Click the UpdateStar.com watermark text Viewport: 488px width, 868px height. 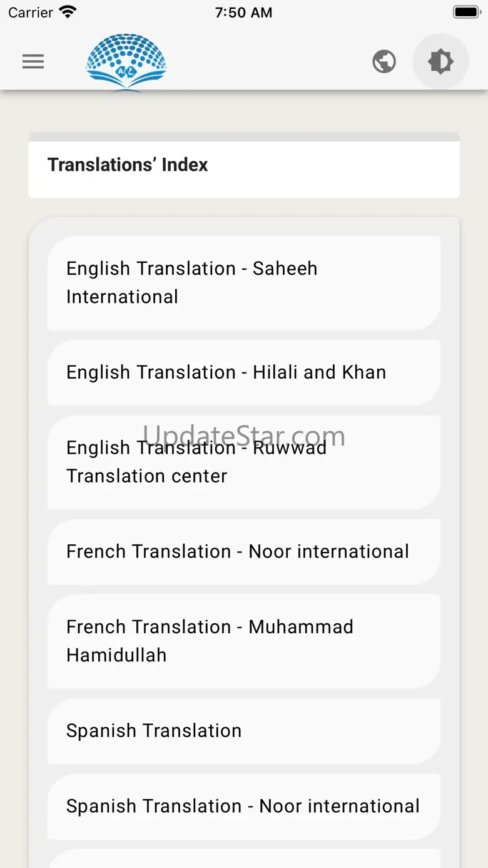coord(244,434)
